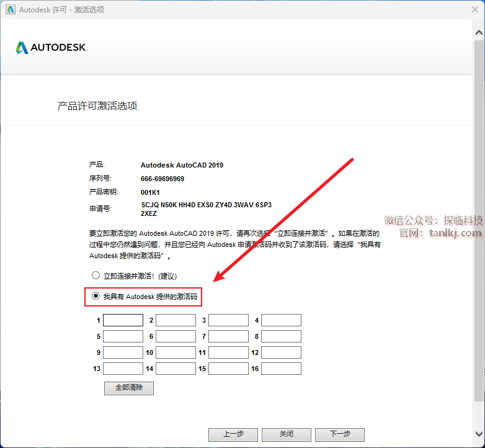Proceed with the 下一步 (Next) button
The height and width of the screenshot is (448, 485).
(x=340, y=434)
